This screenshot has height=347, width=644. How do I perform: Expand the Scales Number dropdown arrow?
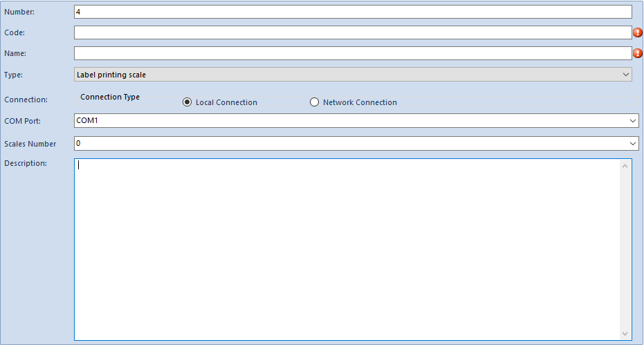[x=632, y=143]
